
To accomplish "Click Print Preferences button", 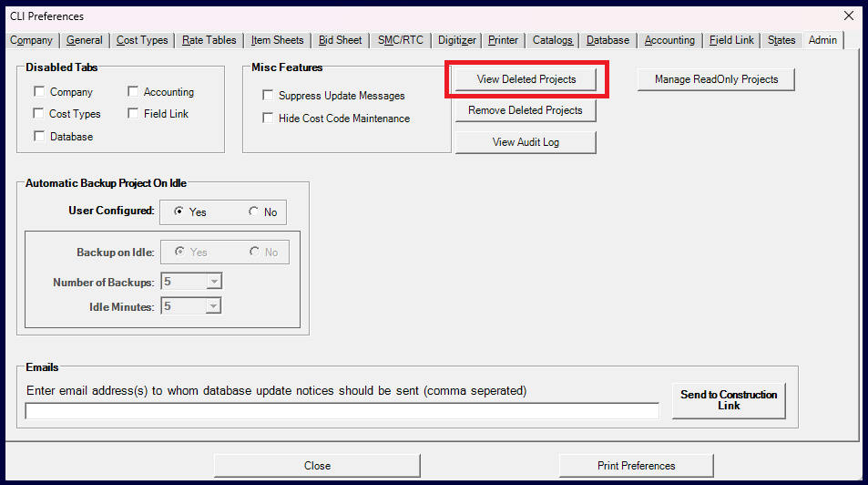I will (636, 466).
